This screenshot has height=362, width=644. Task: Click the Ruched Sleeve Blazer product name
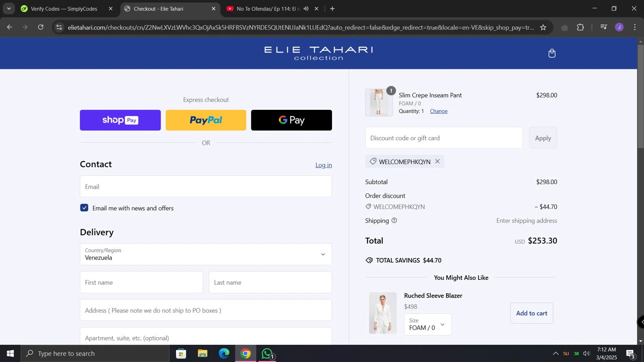(x=433, y=296)
